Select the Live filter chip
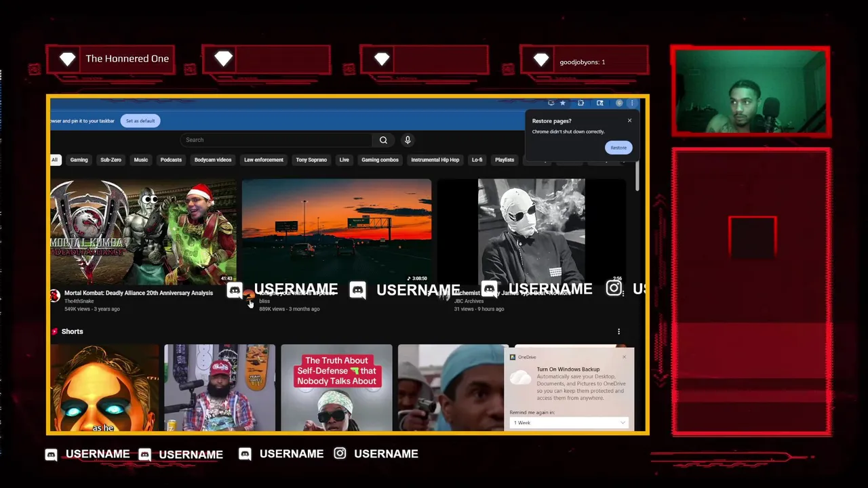 coord(344,160)
